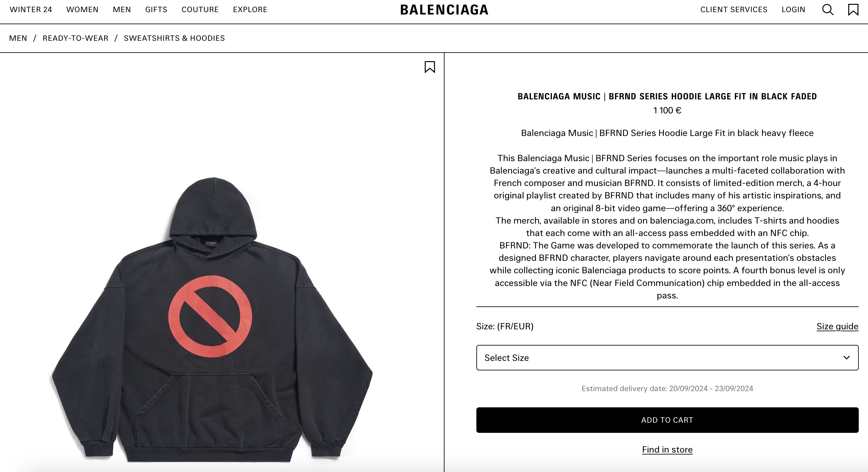This screenshot has width=868, height=472.
Task: Go to Client Services
Action: [x=734, y=10]
